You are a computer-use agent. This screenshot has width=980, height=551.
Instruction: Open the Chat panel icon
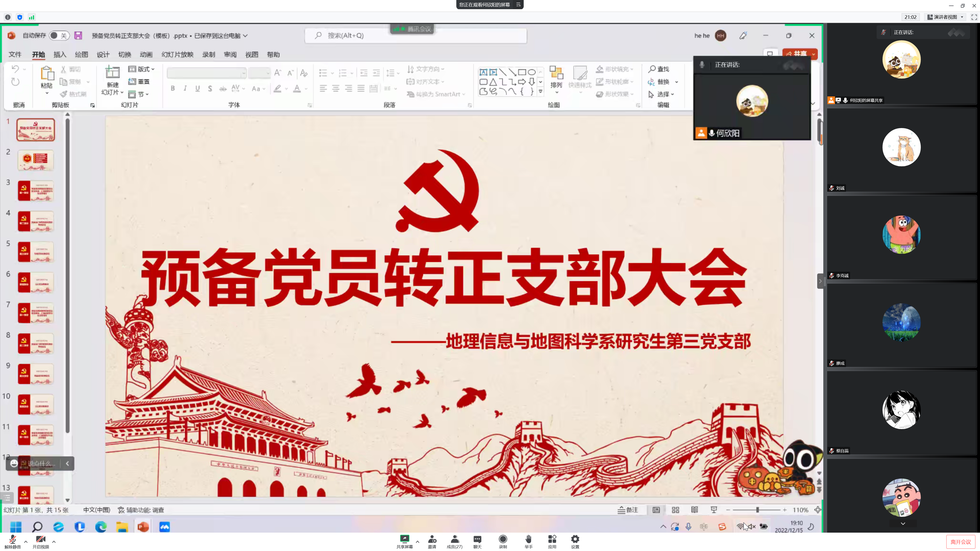click(477, 539)
